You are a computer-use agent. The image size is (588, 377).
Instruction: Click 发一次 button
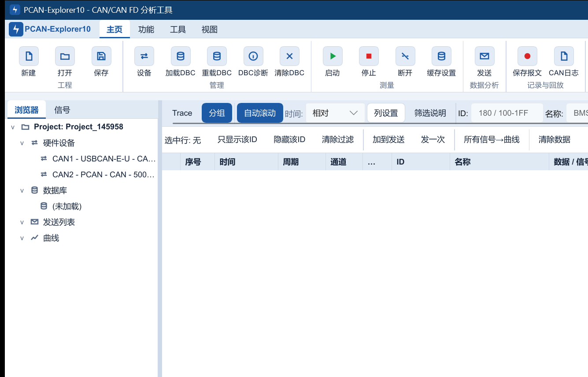pyautogui.click(x=433, y=139)
